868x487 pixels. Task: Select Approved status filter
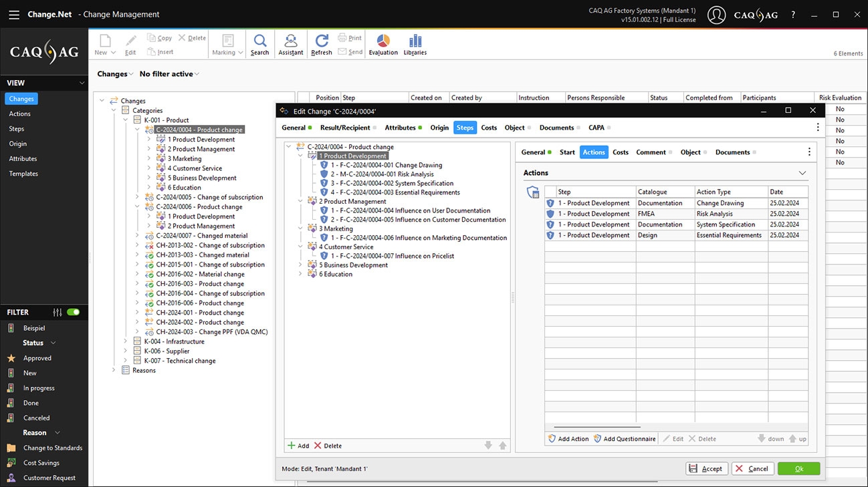click(x=37, y=358)
